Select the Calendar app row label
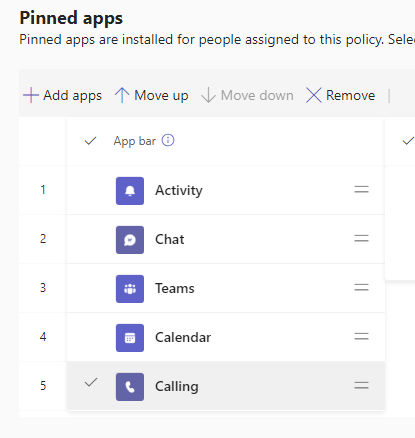Screen dimensions: 415x438 (x=183, y=337)
